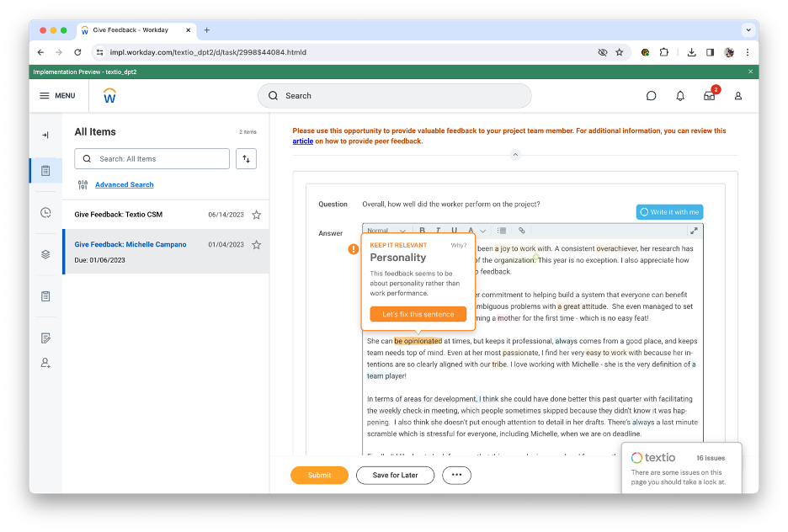The image size is (788, 532).
Task: Apply italic formatting in answer editor
Action: 439,230
